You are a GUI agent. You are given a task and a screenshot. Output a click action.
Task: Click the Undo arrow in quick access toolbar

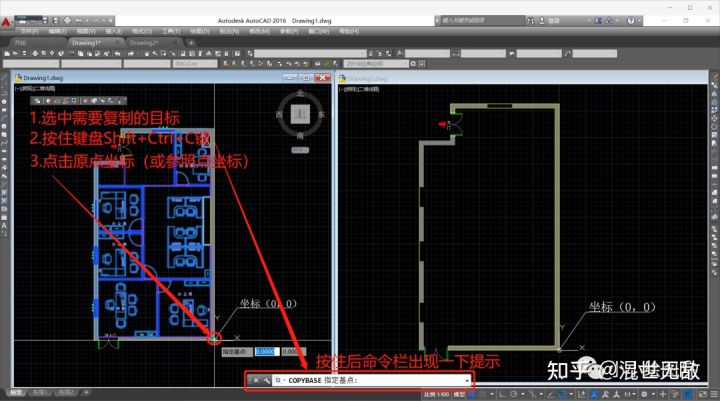point(79,20)
